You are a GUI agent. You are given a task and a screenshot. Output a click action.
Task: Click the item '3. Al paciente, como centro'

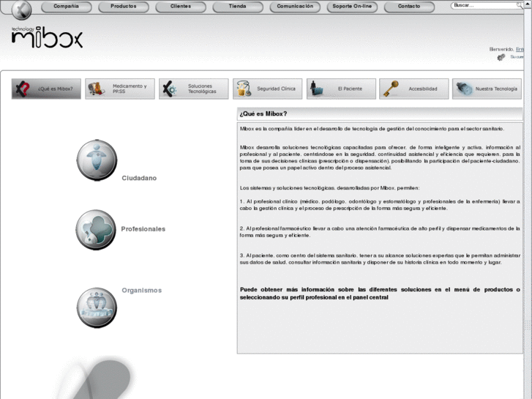(x=380, y=258)
